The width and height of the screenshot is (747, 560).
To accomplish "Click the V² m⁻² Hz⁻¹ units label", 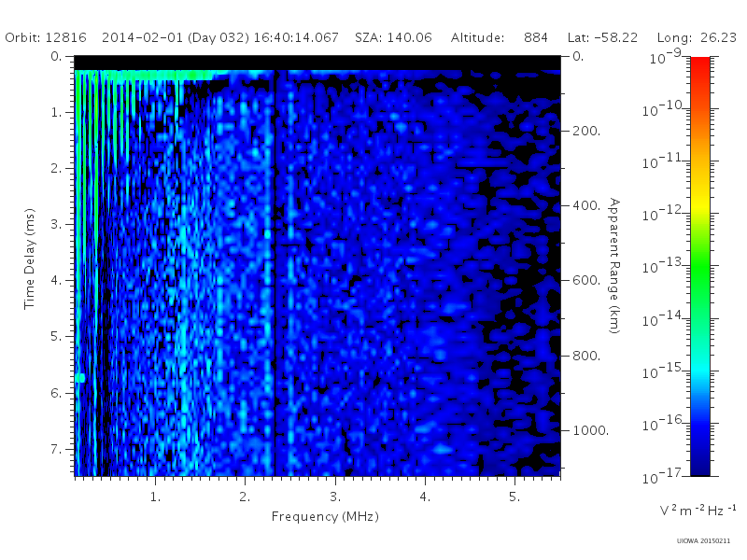I will click(x=698, y=510).
